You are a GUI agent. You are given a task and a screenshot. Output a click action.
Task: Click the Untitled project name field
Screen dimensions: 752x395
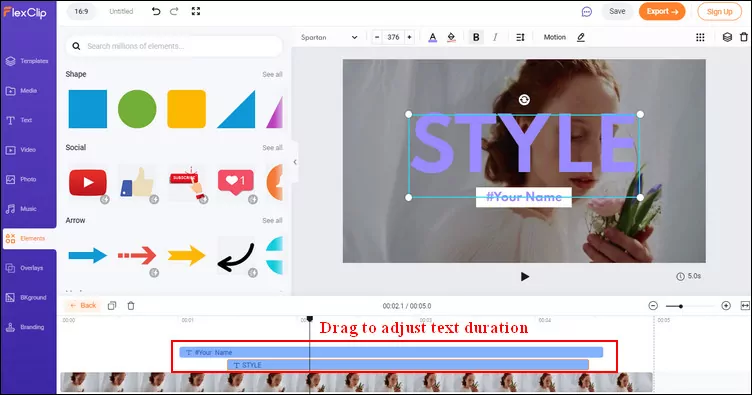(x=121, y=12)
